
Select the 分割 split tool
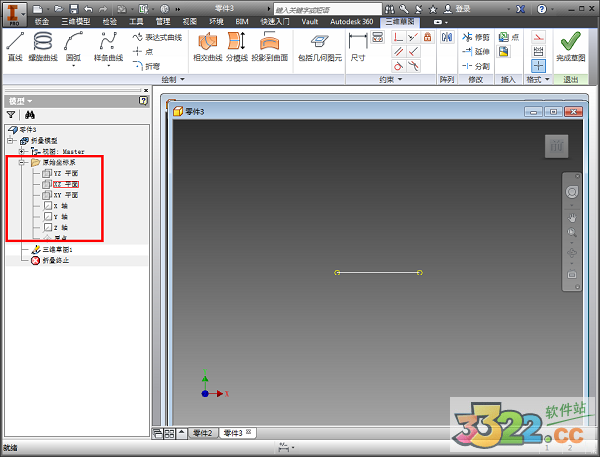click(x=476, y=66)
